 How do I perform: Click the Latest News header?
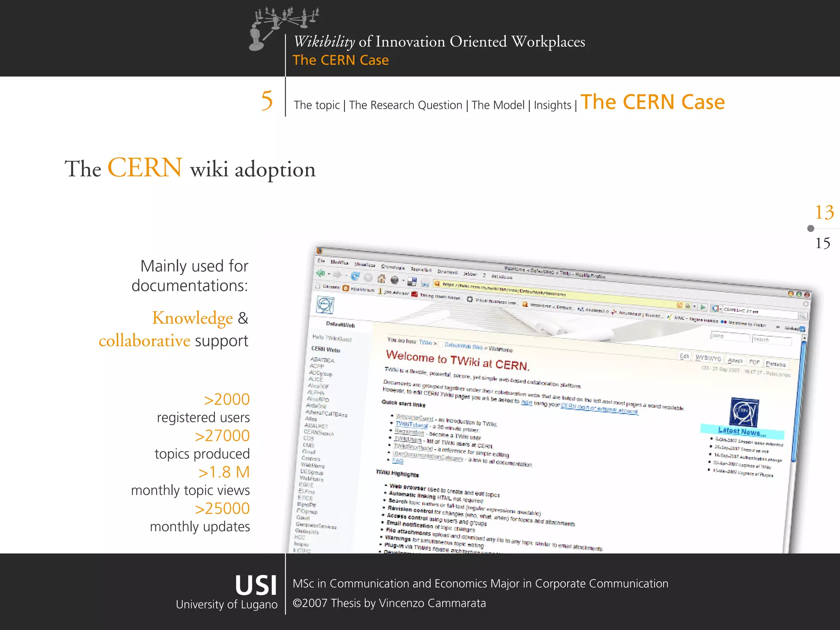tap(742, 431)
